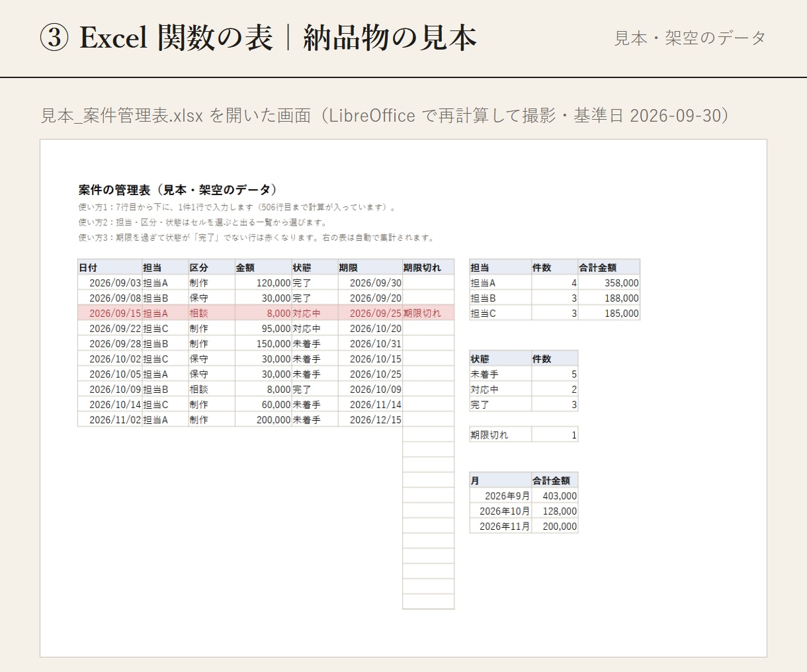Click the count 1 beside 期限切れ summary

point(555,435)
